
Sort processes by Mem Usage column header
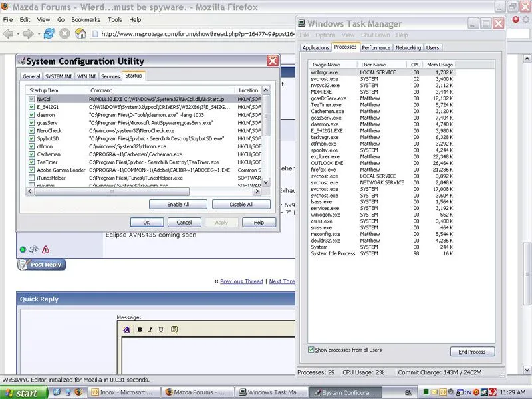(440, 65)
